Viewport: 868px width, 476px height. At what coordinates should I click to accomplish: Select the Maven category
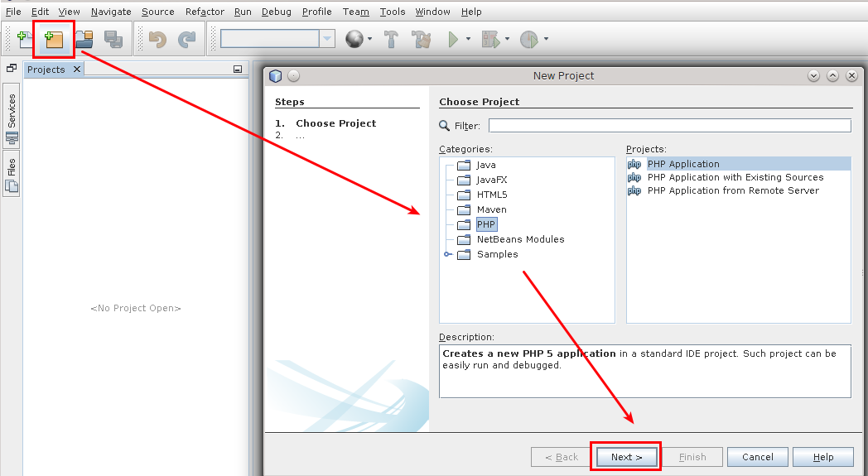(492, 209)
